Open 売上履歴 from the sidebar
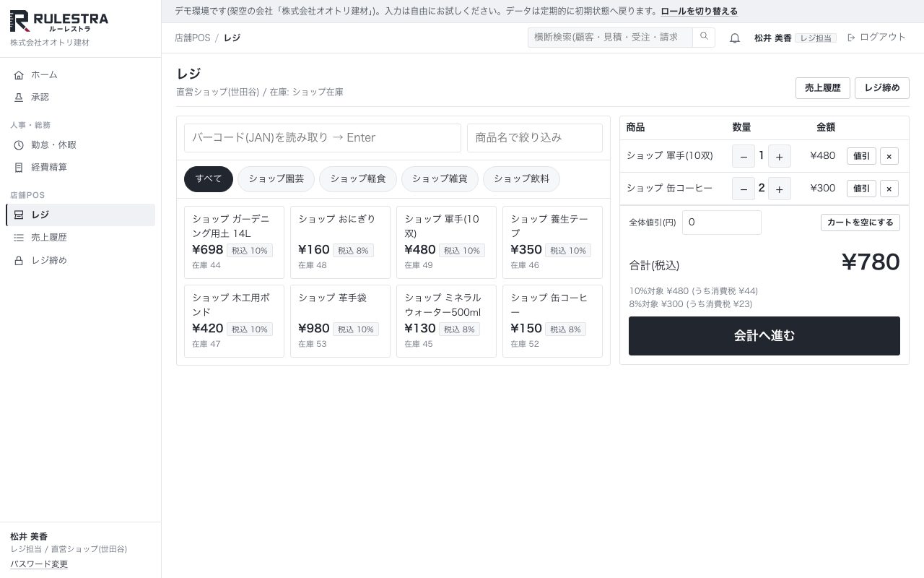Viewport: 924px width, 578px height. [x=80, y=237]
